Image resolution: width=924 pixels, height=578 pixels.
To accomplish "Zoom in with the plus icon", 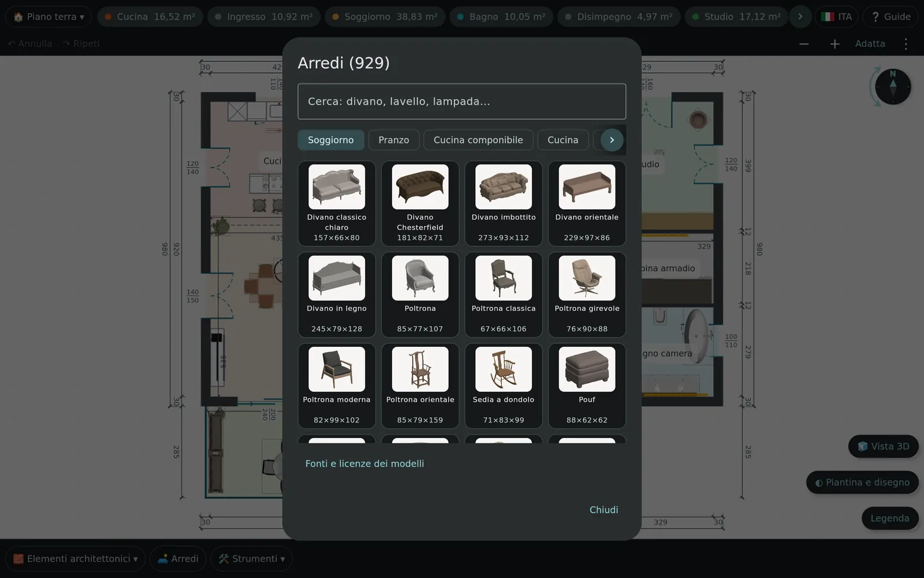I will click(x=834, y=44).
